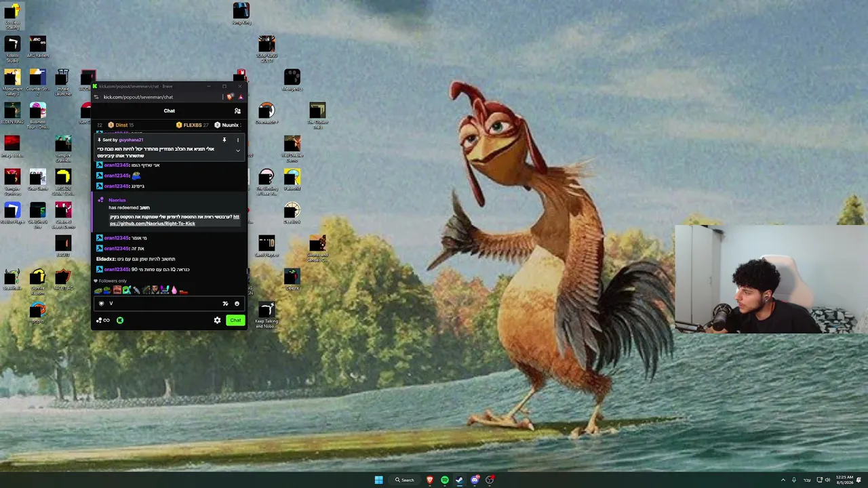The image size is (868, 488).
Task: Select the Vampire Survivors desktop icon
Action: click(x=13, y=181)
